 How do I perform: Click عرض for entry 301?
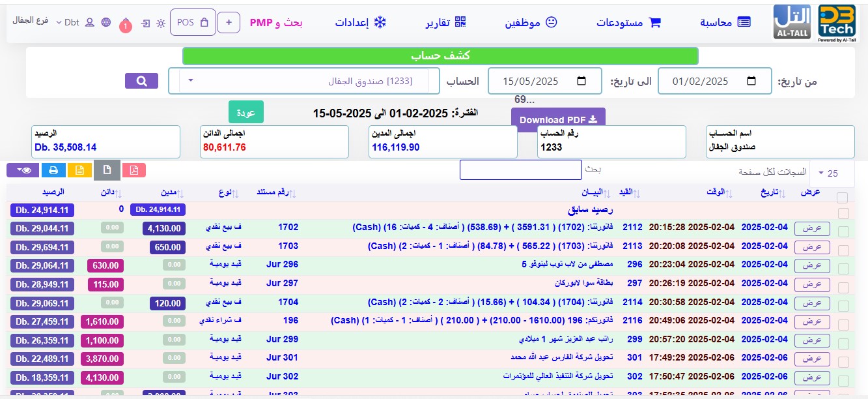(x=812, y=359)
